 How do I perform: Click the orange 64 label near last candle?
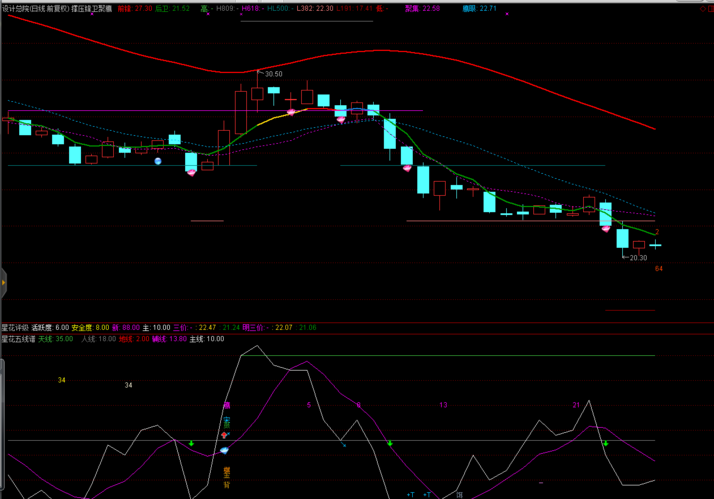[x=658, y=269]
